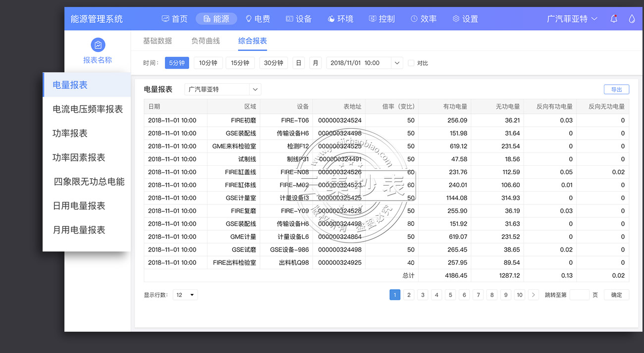This screenshot has height=353, width=644.
Task: Go to page 10
Action: point(520,295)
